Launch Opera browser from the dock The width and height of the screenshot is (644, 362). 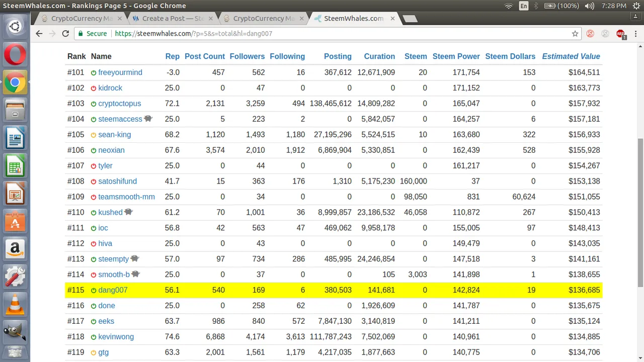[15, 55]
